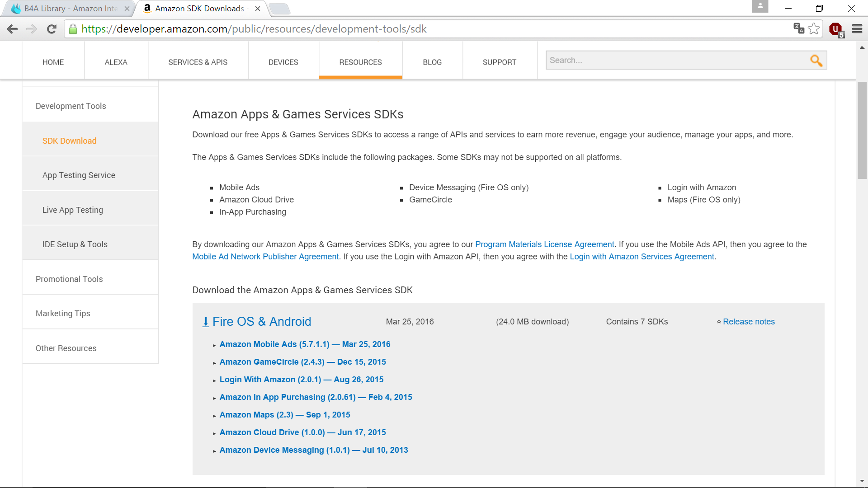
Task: Click the 'Maps (Fire OS only)' bullet text
Action: pos(704,200)
